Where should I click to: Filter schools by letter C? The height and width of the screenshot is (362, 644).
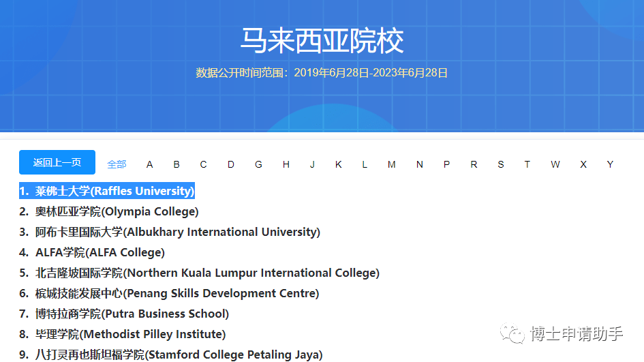(203, 164)
